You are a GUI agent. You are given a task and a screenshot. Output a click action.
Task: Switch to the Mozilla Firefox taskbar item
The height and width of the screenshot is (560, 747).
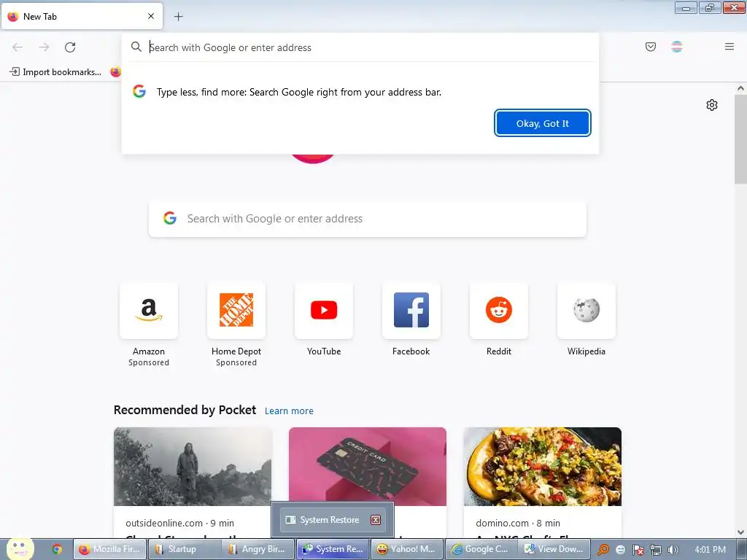pos(110,549)
